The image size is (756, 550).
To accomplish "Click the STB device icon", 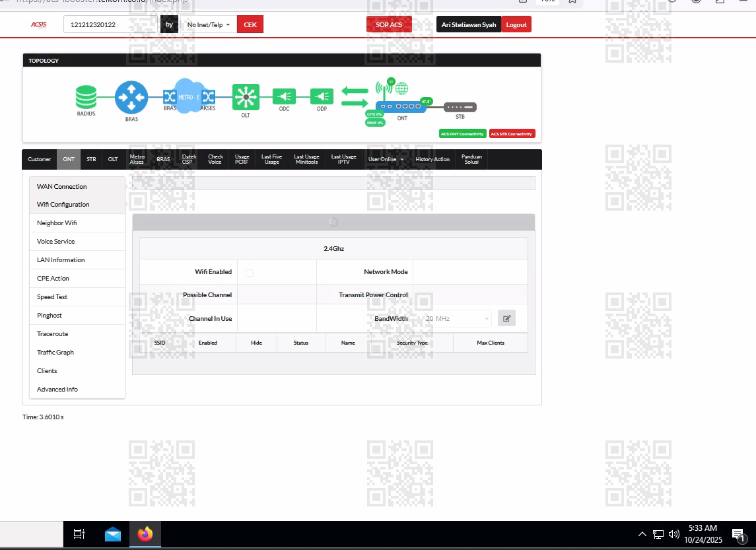I will (x=460, y=107).
